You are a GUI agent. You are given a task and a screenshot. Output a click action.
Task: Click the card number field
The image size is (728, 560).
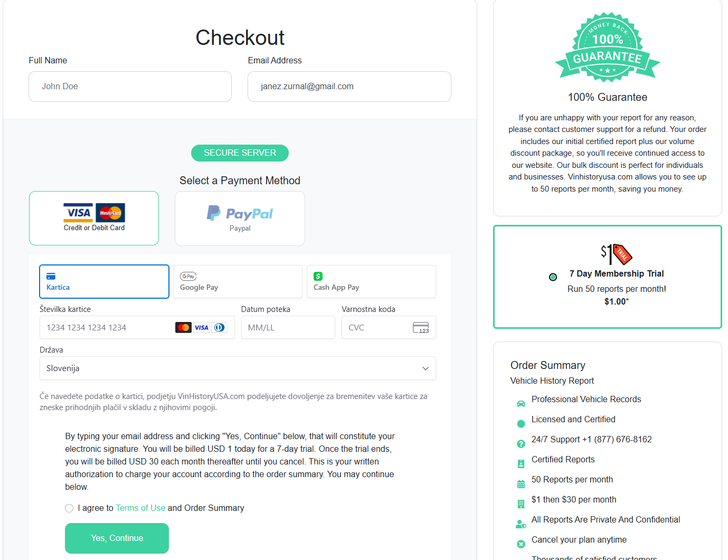[x=106, y=328]
